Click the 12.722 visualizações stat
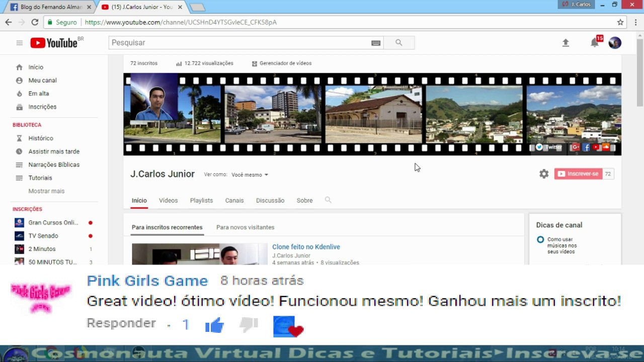 coord(205,63)
